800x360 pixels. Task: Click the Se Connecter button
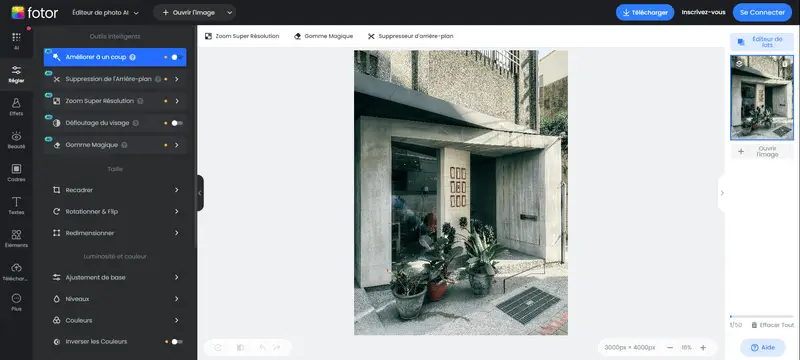762,12
